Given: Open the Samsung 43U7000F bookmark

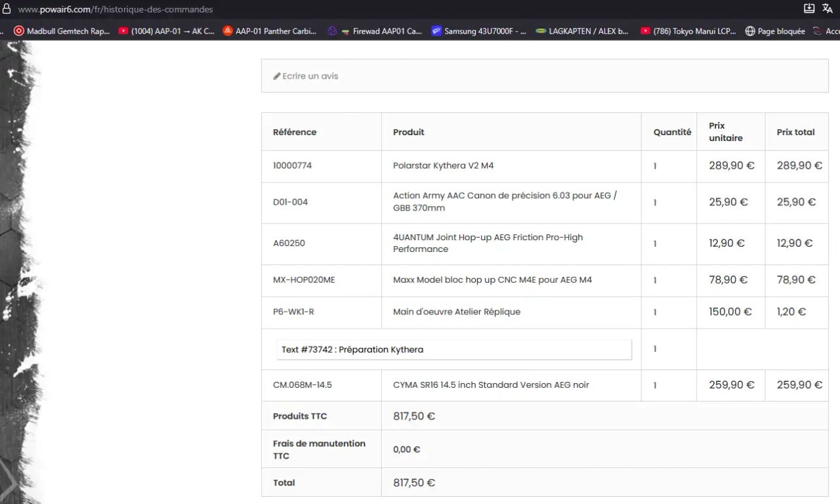Looking at the screenshot, I should 478,31.
